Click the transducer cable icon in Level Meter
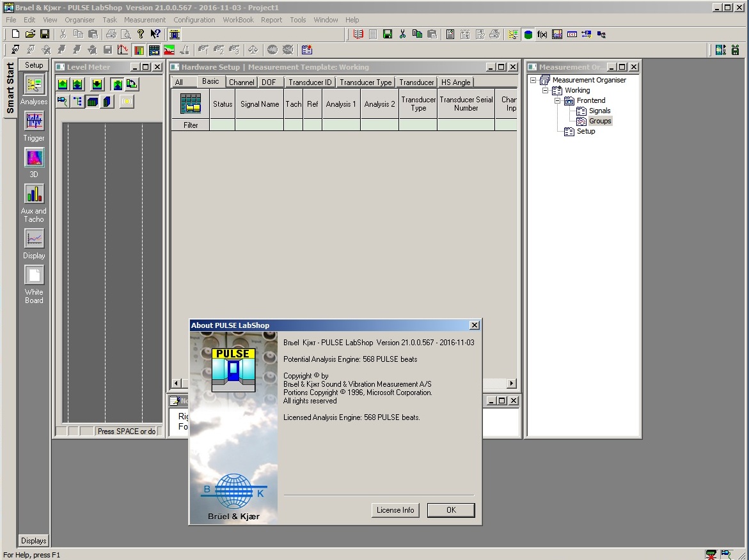 pyautogui.click(x=63, y=101)
